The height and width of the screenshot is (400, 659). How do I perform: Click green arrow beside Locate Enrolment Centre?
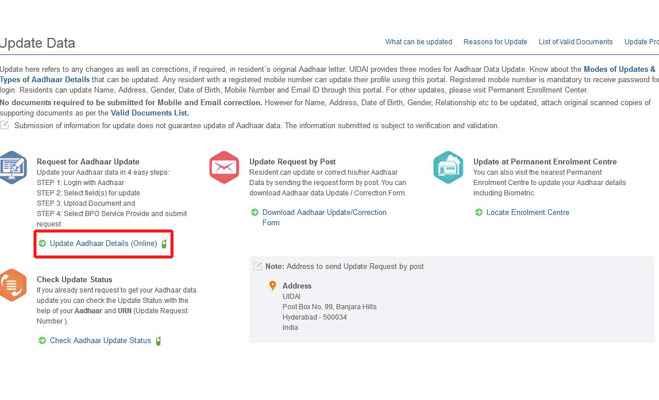click(479, 212)
